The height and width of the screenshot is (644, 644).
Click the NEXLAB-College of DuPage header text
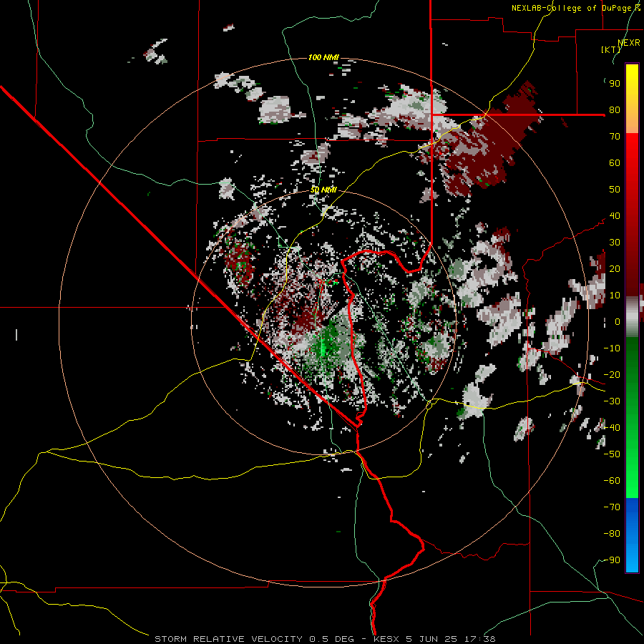point(575,8)
